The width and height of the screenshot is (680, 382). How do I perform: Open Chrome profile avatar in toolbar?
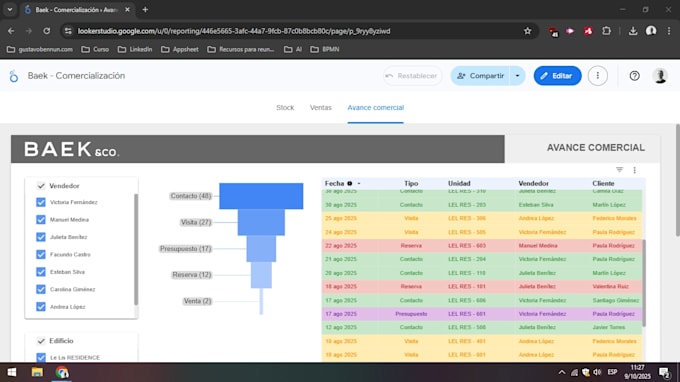(x=651, y=31)
